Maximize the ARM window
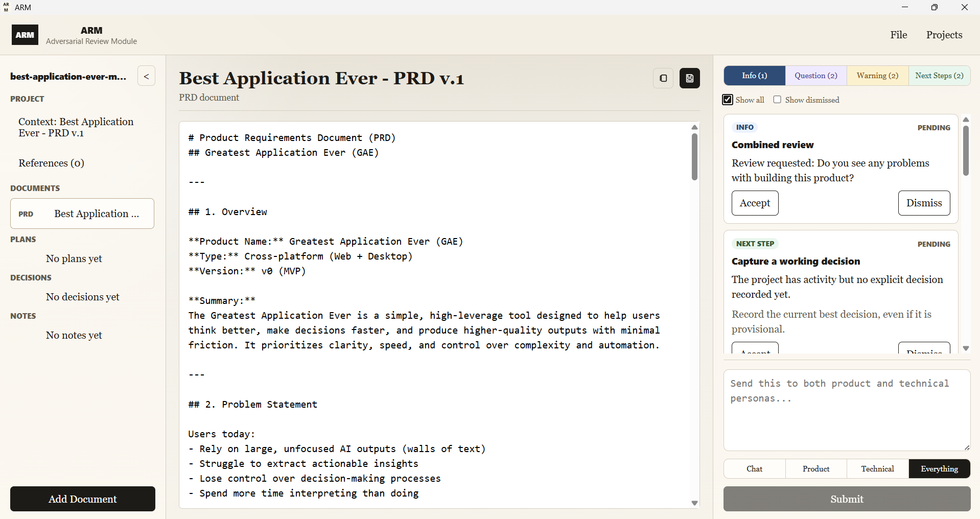The image size is (980, 519). tap(934, 7)
